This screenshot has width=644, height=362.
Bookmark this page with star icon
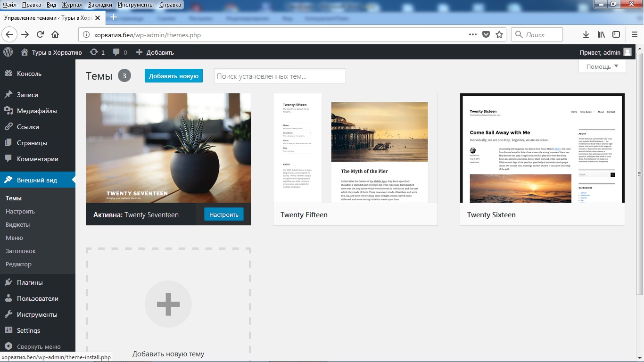(499, 34)
